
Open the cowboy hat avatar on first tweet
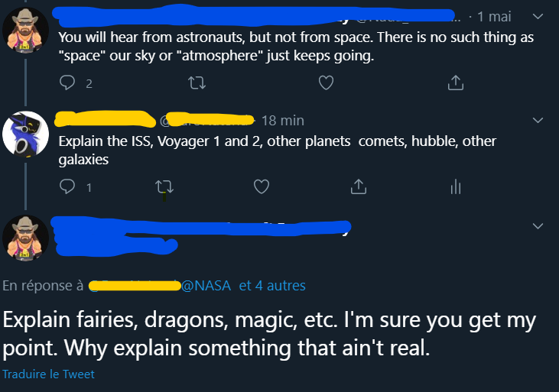(25, 31)
